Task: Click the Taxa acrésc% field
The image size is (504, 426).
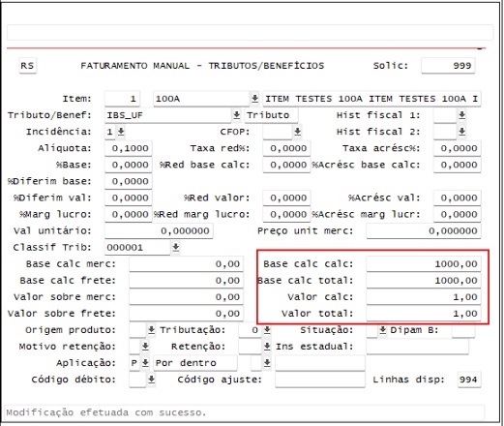Action: 458,148
